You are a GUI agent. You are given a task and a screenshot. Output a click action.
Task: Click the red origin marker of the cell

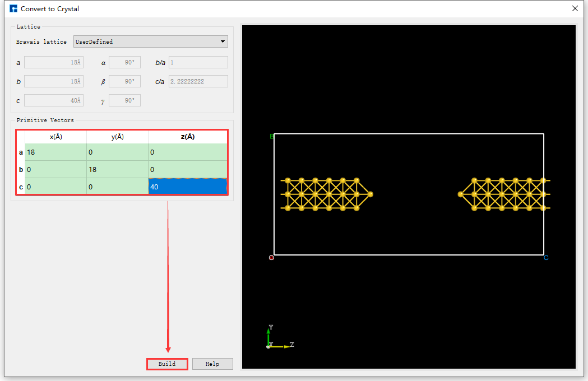pos(272,258)
